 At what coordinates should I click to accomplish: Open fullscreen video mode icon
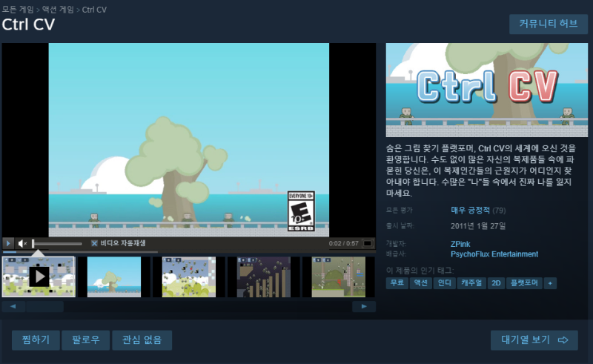[368, 243]
